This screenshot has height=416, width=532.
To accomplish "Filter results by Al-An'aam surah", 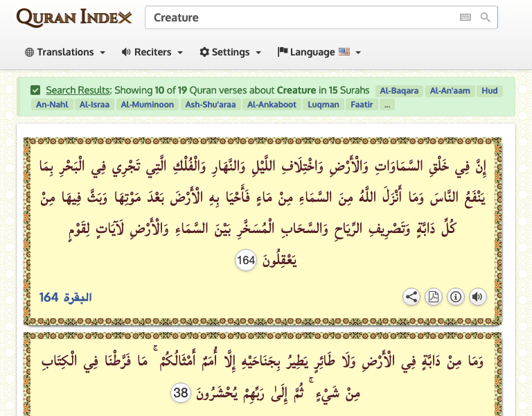I will tap(450, 91).
